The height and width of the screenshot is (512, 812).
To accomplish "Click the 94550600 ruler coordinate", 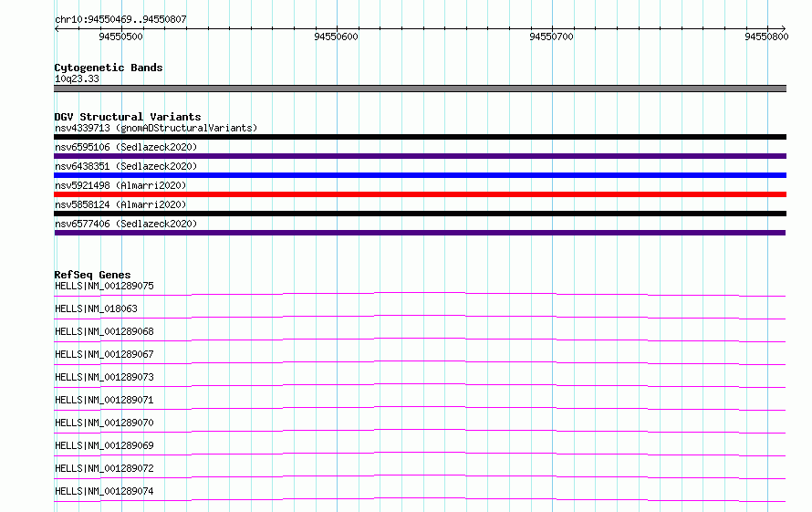I will pos(336,37).
